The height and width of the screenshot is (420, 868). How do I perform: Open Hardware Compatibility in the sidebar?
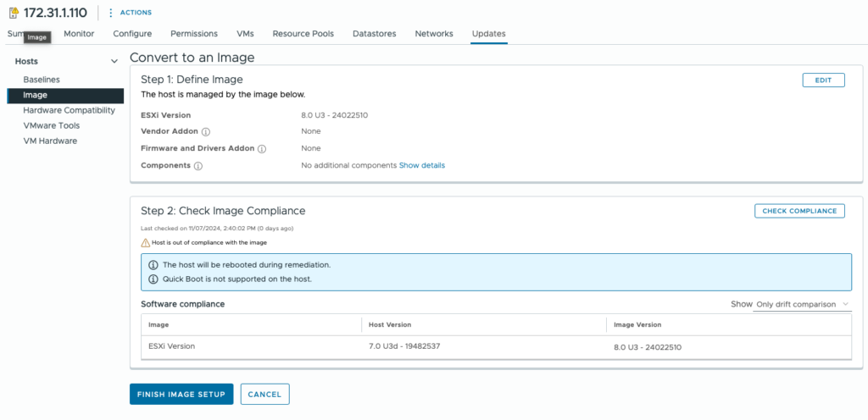[70, 111]
